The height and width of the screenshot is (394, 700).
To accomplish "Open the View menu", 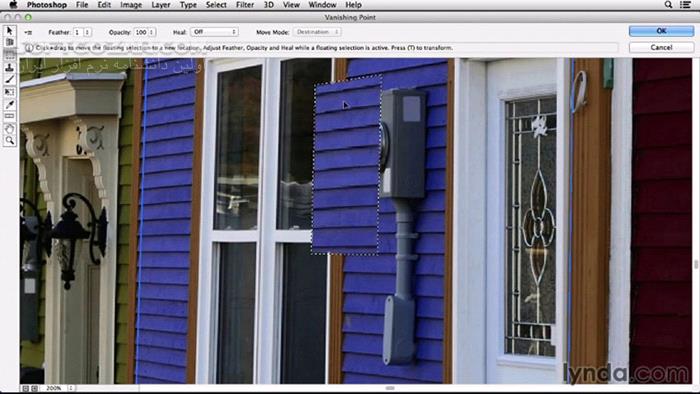I will 291,5.
